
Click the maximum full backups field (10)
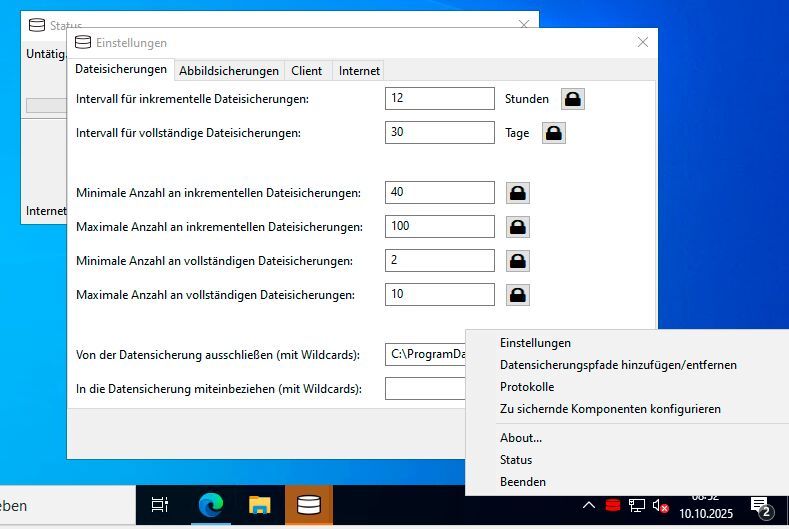pyautogui.click(x=440, y=294)
